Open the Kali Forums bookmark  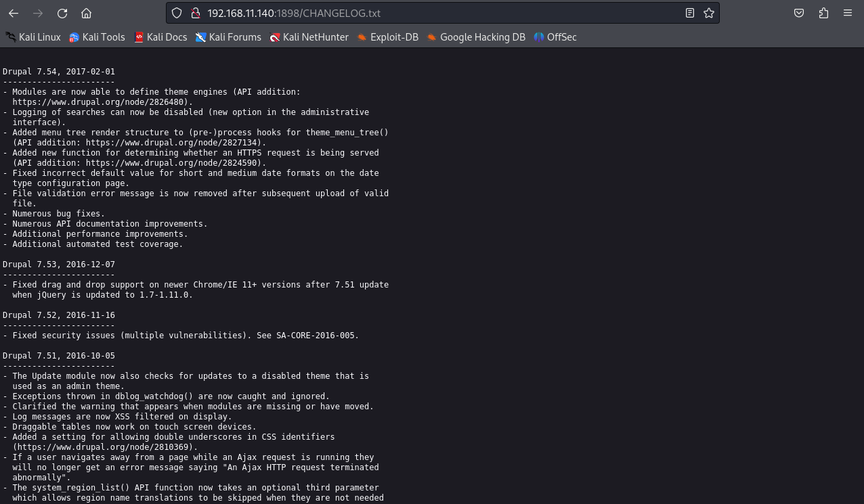(x=228, y=37)
